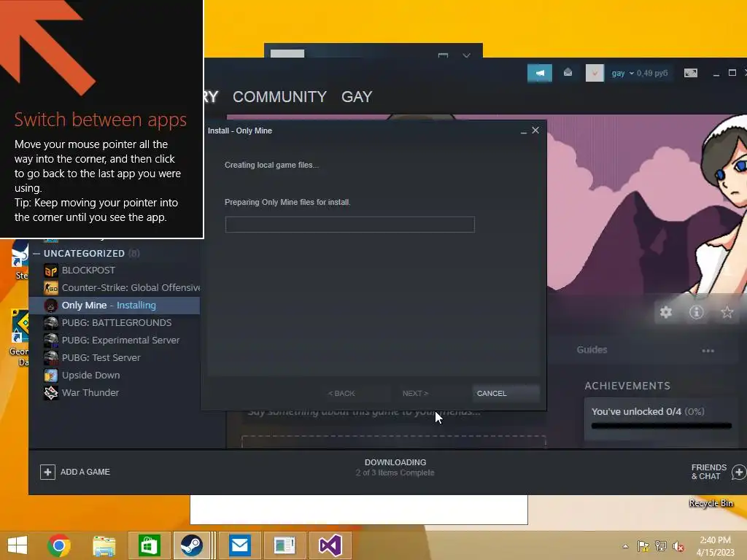Open the Windows Start button
This screenshot has width=747, height=560.
click(x=18, y=545)
